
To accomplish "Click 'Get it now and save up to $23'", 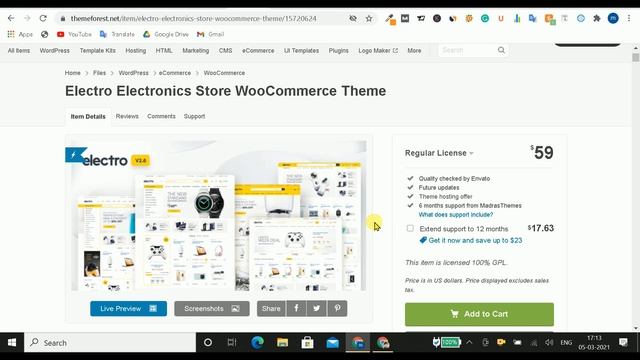I will (471, 240).
